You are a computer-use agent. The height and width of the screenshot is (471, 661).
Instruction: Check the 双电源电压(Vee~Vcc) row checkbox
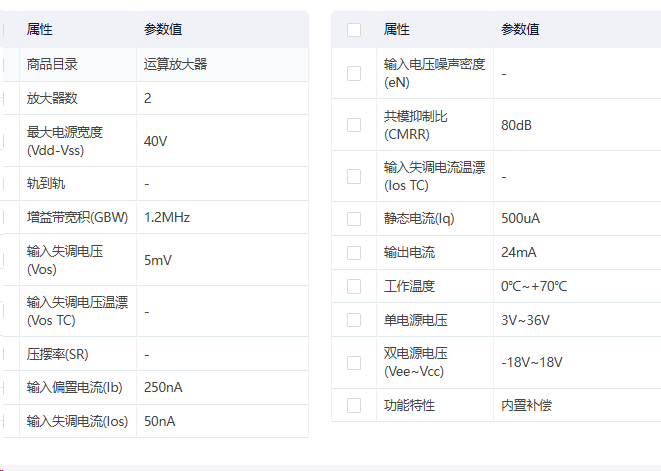[354, 363]
